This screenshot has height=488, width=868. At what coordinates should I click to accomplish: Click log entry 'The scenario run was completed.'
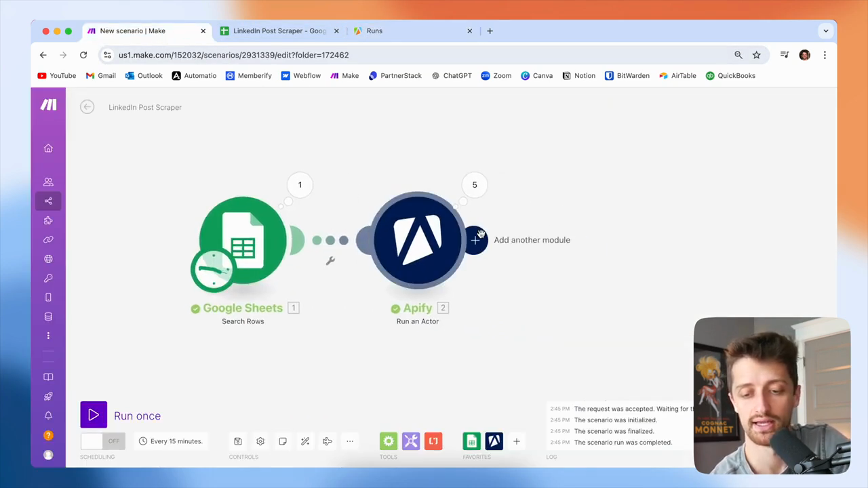623,442
